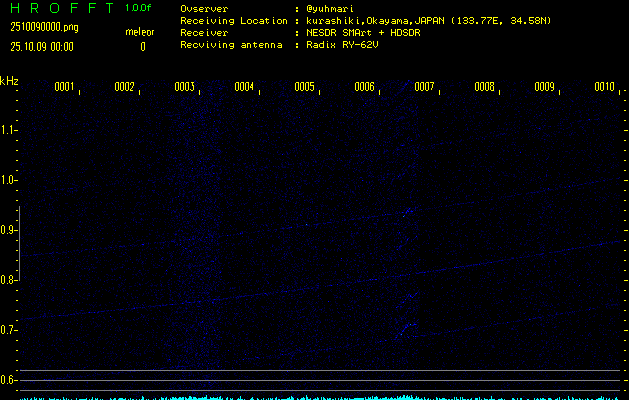629x400 pixels.
Task: Click the 1.00f version label
Action: [139, 8]
